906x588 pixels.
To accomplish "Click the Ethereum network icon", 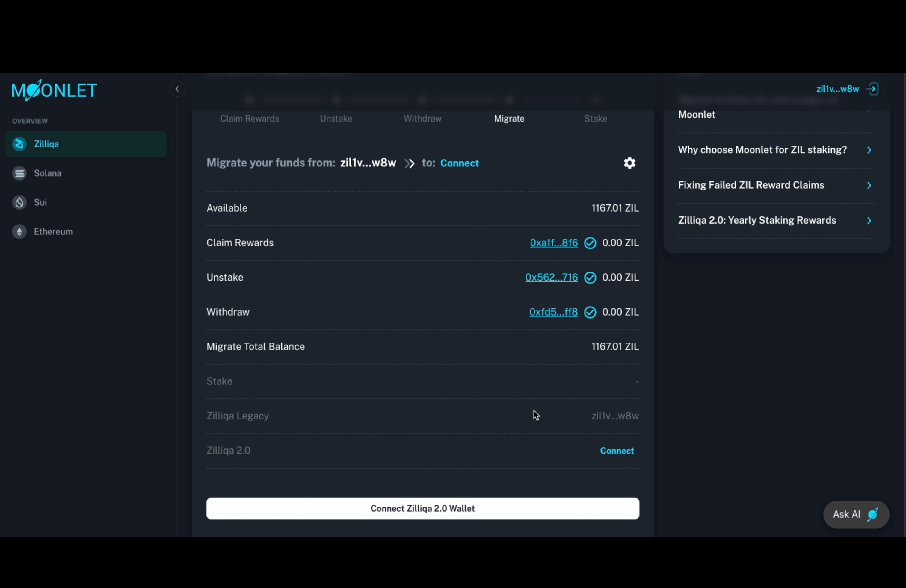I will tap(19, 232).
